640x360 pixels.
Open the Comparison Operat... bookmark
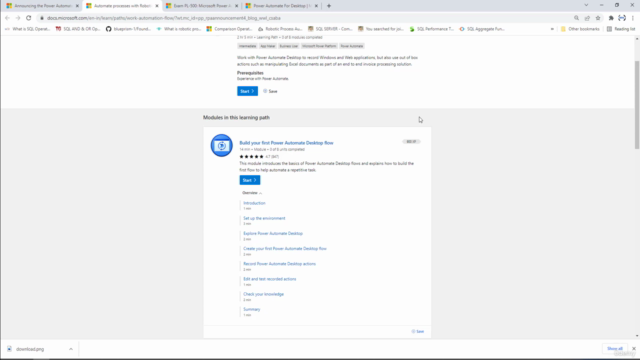tap(229, 29)
